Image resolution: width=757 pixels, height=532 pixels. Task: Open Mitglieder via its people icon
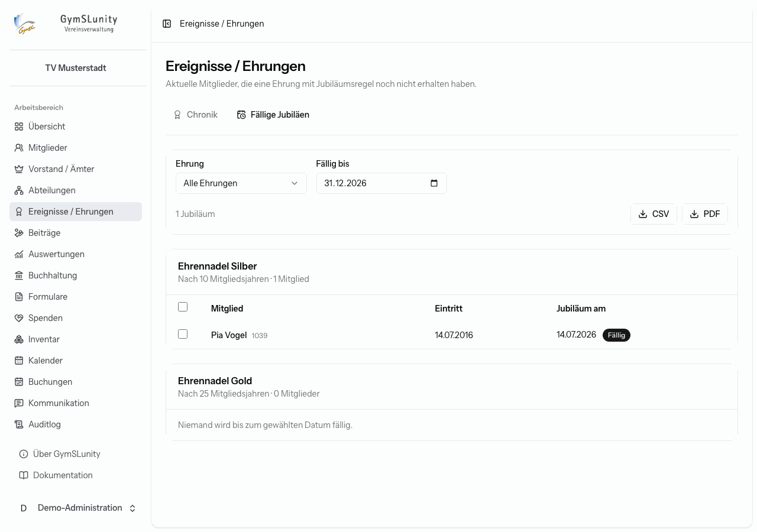[19, 148]
